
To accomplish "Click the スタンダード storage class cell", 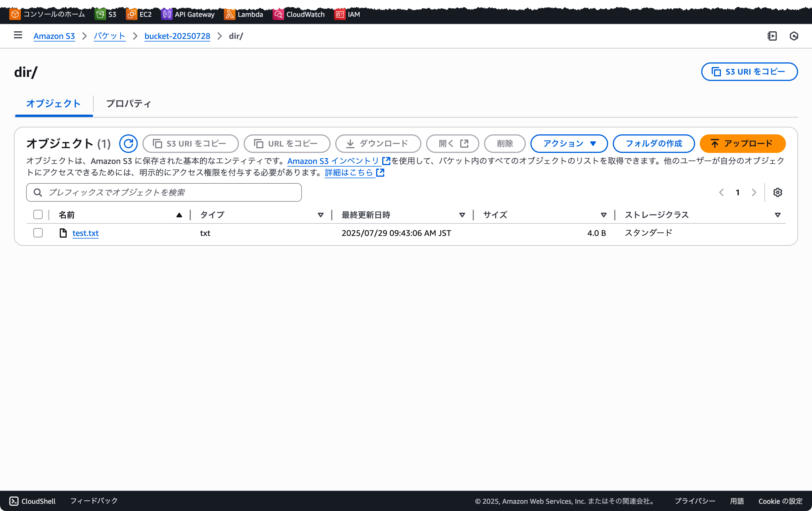I will [648, 232].
